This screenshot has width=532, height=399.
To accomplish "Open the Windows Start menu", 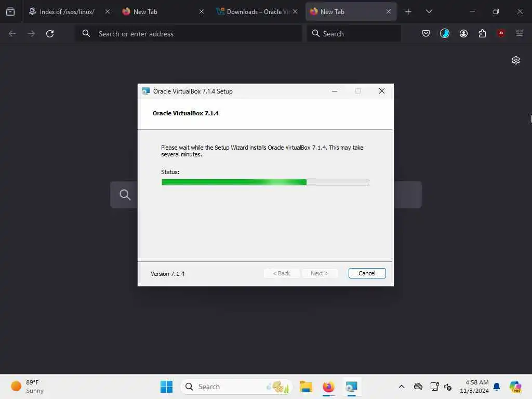I will (x=166, y=387).
